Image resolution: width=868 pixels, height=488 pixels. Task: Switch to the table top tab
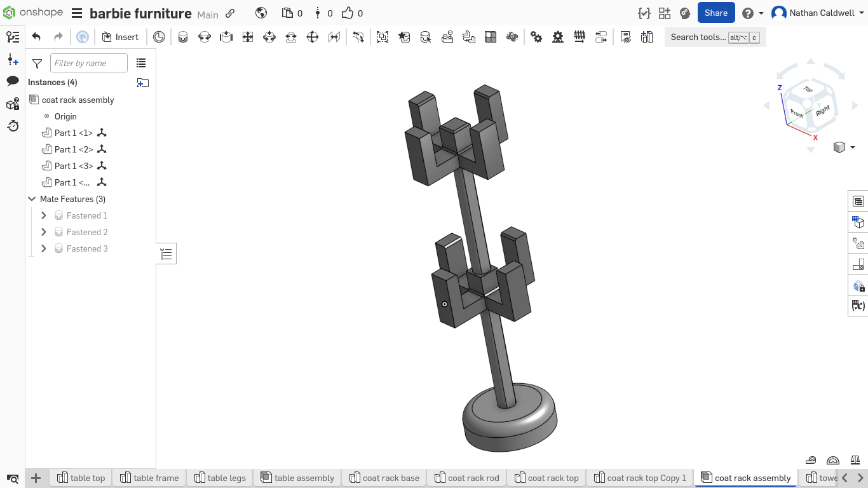pyautogui.click(x=81, y=478)
